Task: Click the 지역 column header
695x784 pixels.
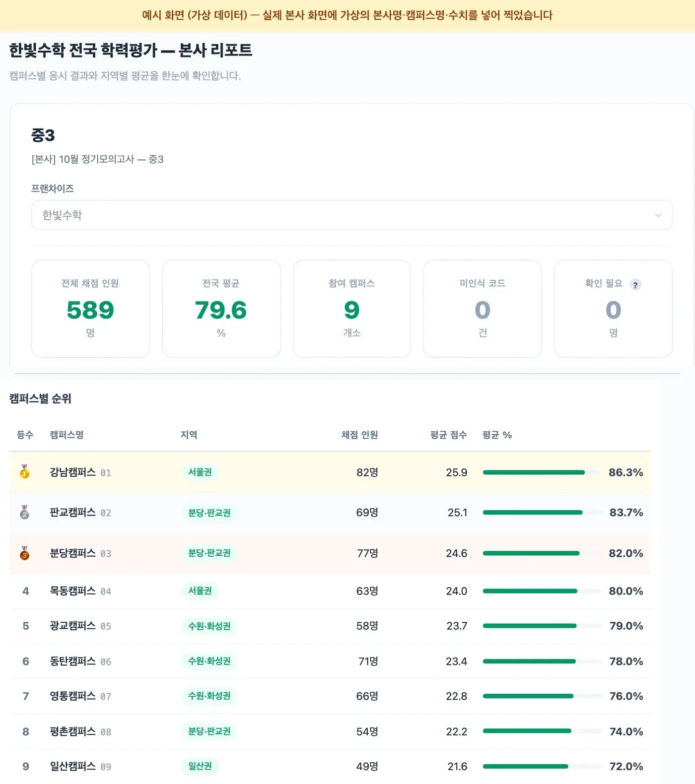Action: [189, 435]
